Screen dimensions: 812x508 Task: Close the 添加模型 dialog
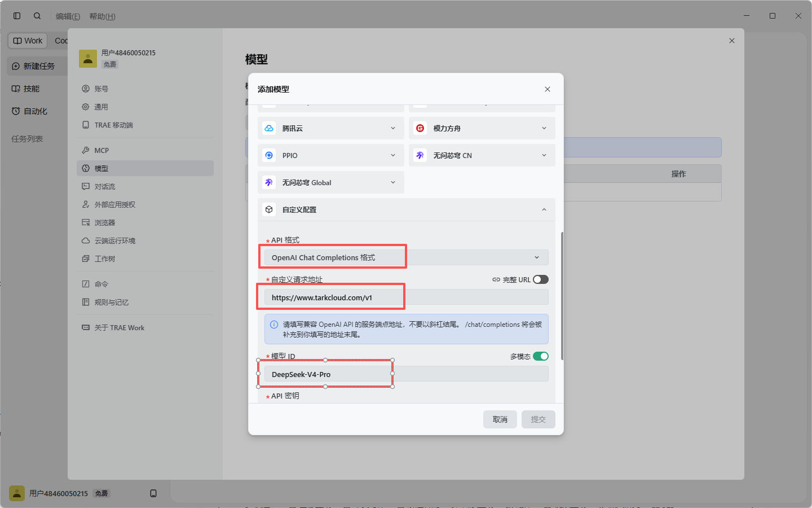click(547, 89)
